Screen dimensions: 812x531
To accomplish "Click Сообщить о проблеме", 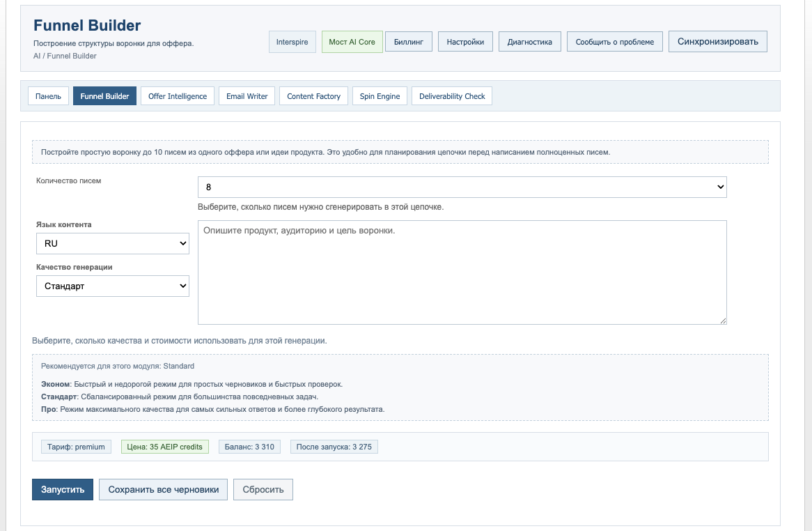I will [614, 41].
